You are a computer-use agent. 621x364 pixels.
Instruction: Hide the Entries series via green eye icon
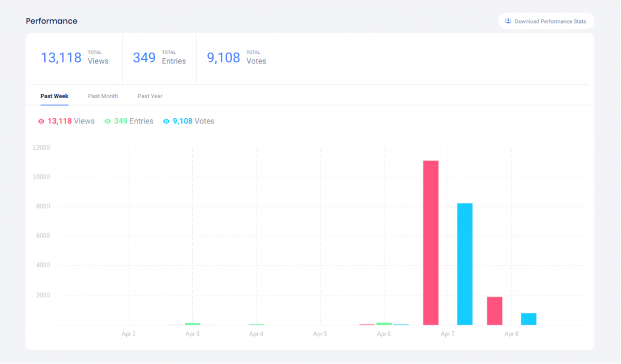pyautogui.click(x=107, y=121)
